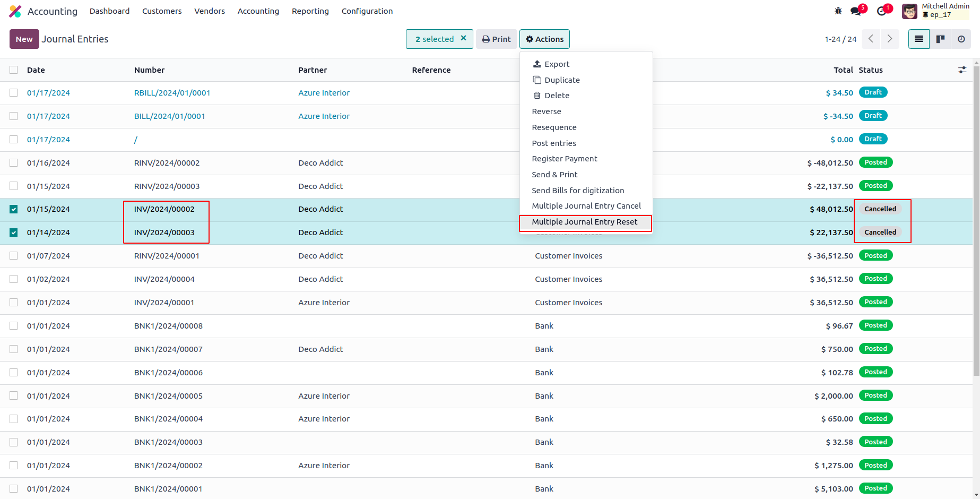Open the activities clock icon
The width and height of the screenshot is (980, 499).
pos(882,11)
